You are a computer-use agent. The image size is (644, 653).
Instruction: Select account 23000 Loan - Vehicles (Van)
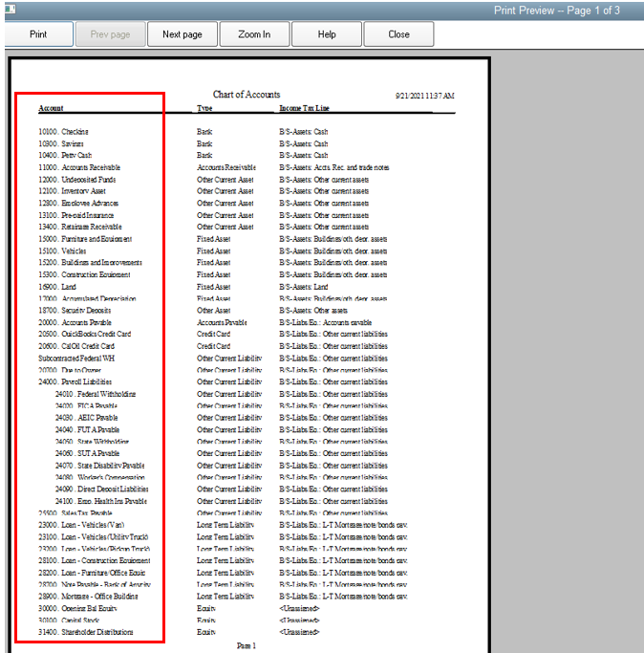(x=81, y=525)
